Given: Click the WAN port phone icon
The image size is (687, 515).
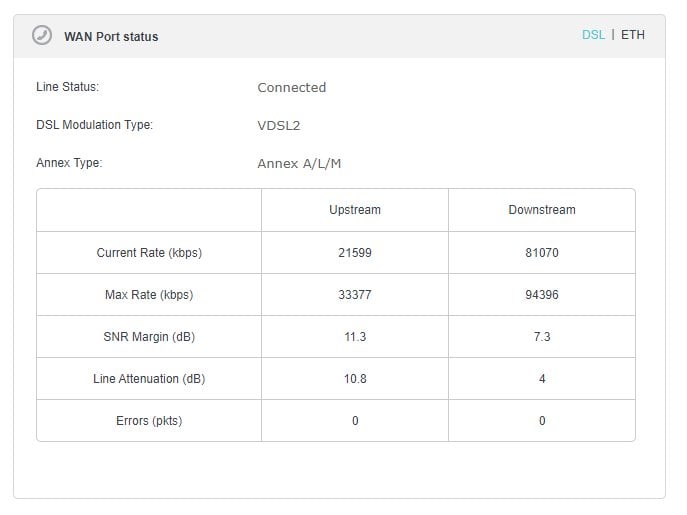Looking at the screenshot, I should (x=41, y=36).
